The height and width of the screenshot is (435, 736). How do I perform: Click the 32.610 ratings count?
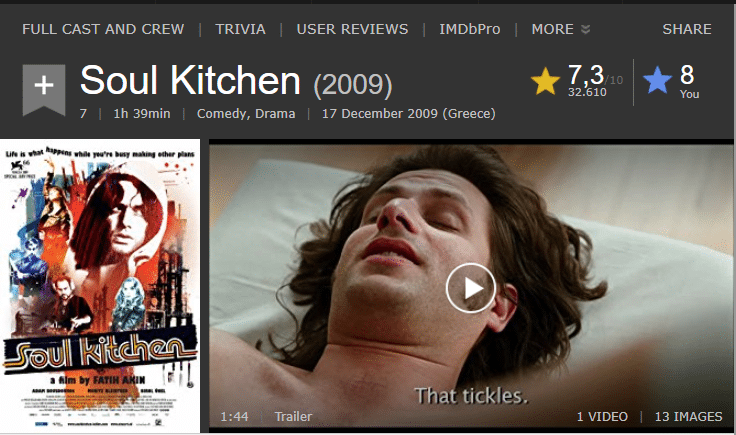(x=587, y=92)
